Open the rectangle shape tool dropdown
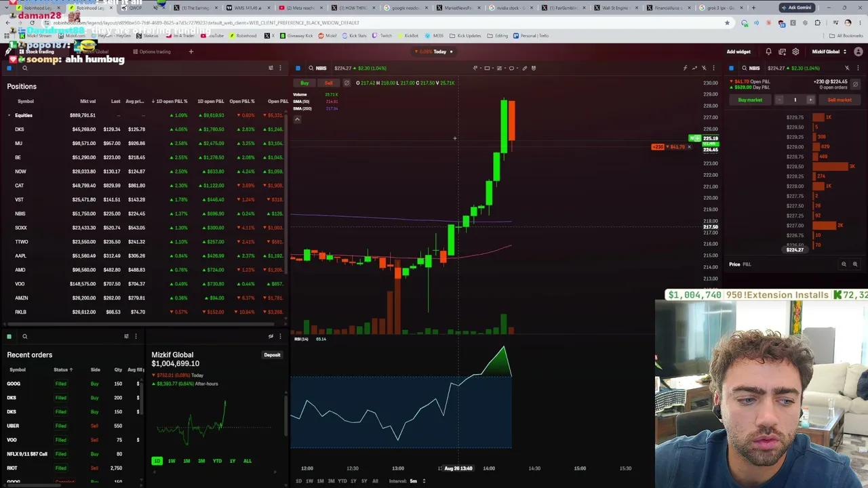The image size is (868, 488). 493,68
